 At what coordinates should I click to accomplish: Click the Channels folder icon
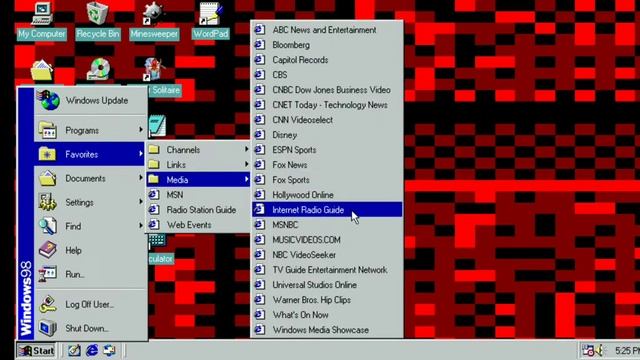[154, 149]
